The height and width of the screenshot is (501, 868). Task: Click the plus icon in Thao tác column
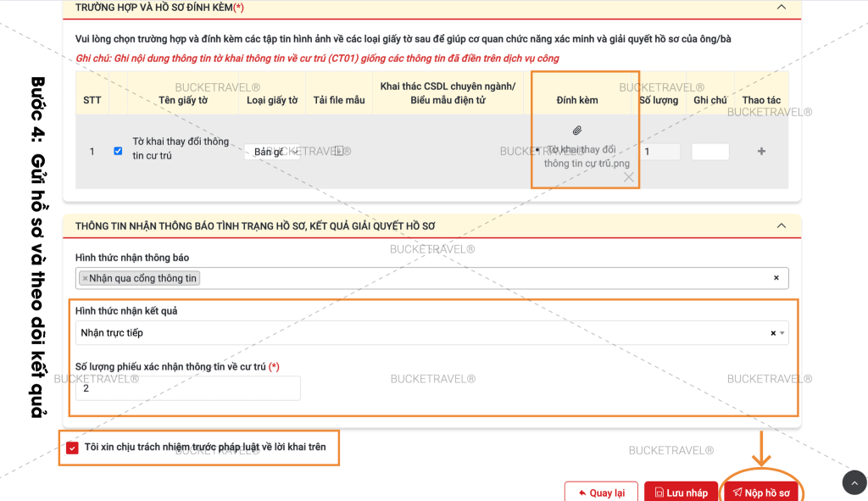point(761,152)
